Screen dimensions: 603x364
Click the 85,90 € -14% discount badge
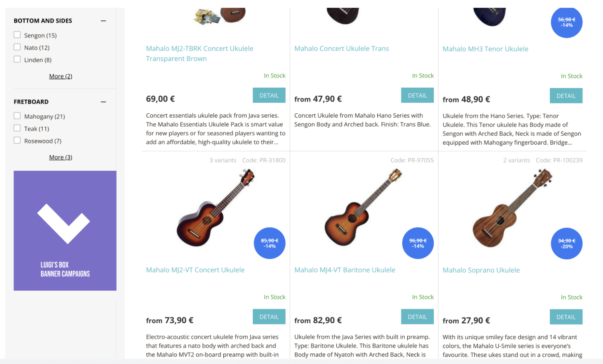(270, 243)
